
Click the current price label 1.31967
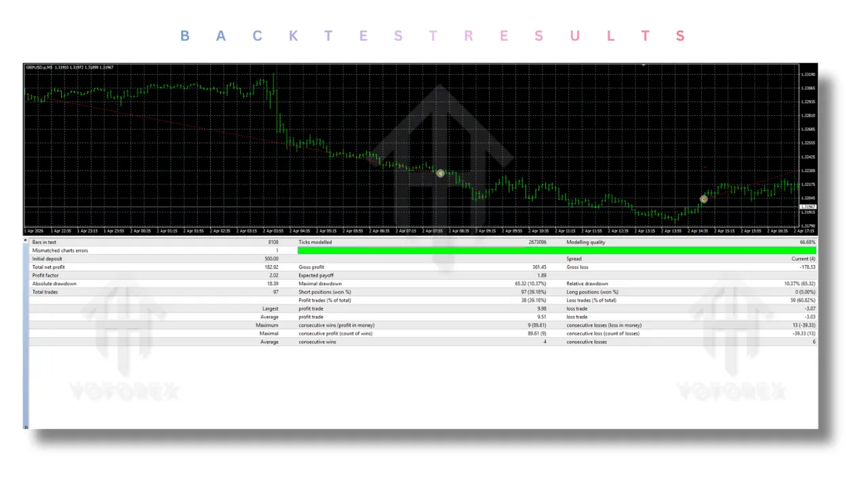808,207
